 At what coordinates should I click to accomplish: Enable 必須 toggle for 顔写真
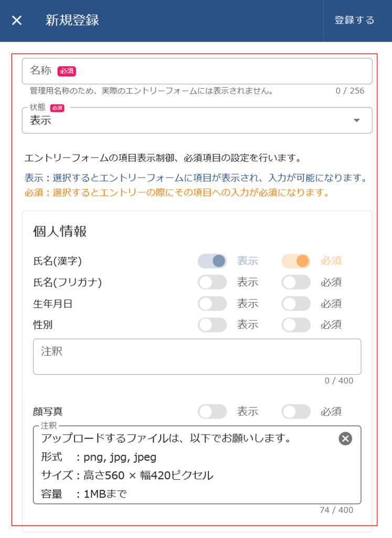tap(296, 411)
